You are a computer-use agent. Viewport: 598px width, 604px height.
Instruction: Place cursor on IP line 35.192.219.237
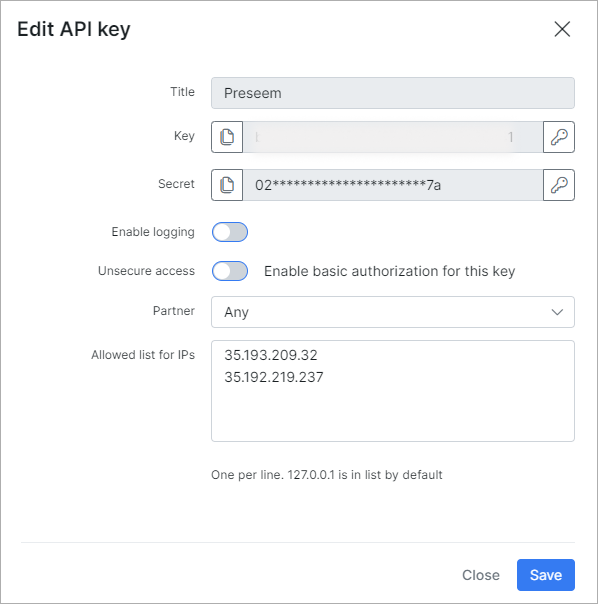point(274,377)
